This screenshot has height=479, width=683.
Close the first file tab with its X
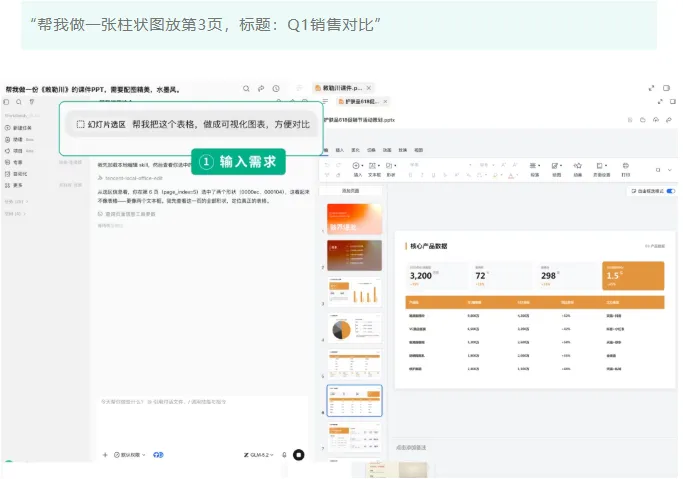[369, 88]
